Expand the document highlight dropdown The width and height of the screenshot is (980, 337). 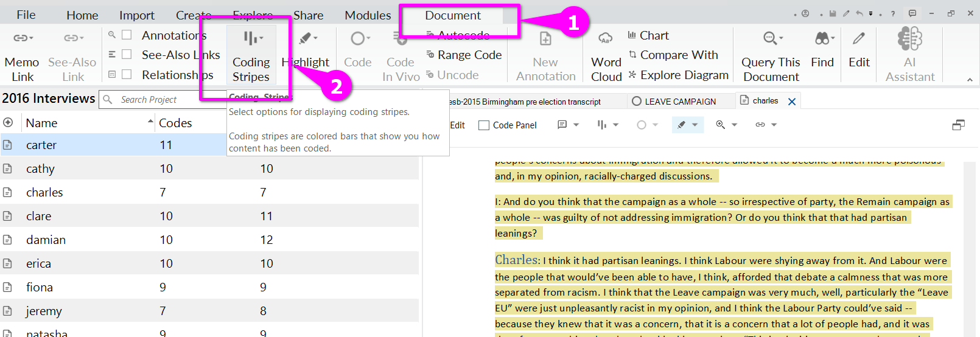695,125
